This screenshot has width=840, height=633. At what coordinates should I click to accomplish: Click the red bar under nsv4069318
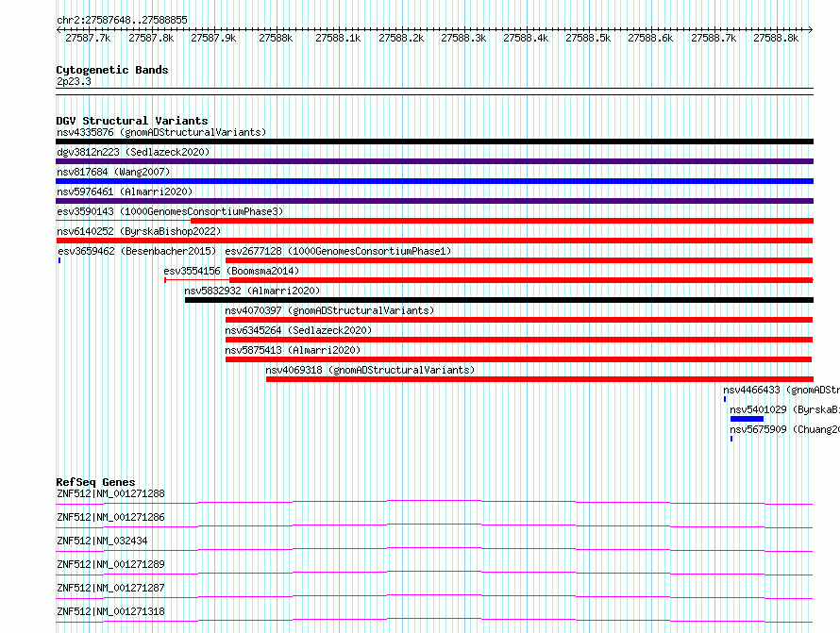[x=540, y=379]
